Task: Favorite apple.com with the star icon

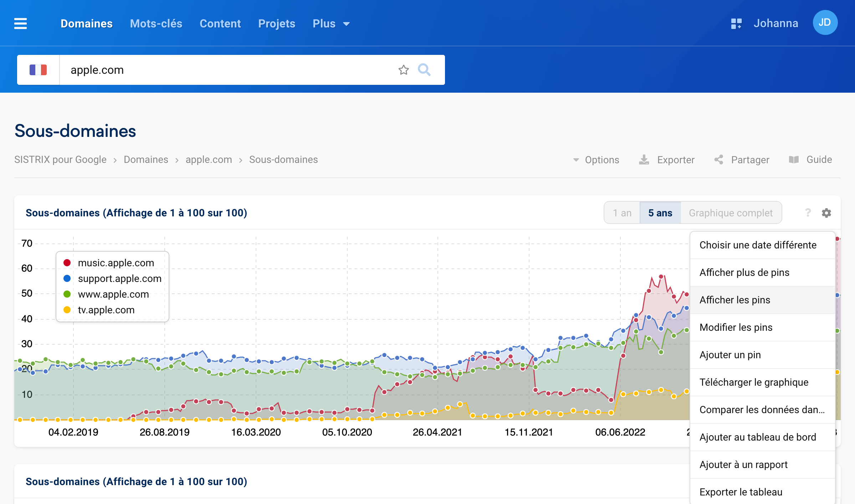Action: click(x=404, y=70)
